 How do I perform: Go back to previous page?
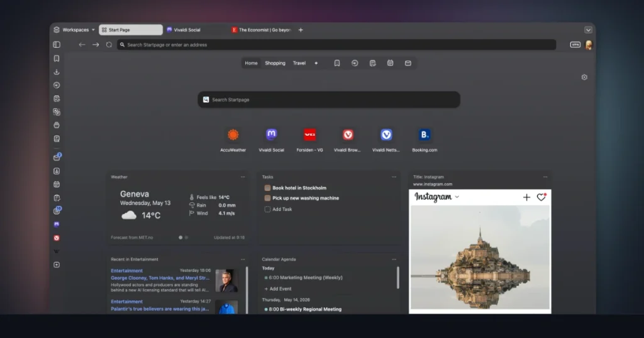[82, 45]
